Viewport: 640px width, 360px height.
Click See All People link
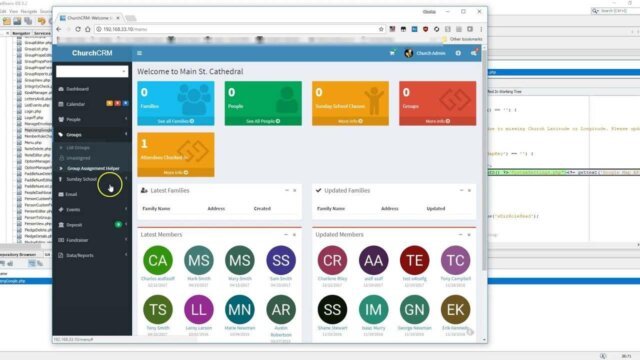tap(263, 121)
